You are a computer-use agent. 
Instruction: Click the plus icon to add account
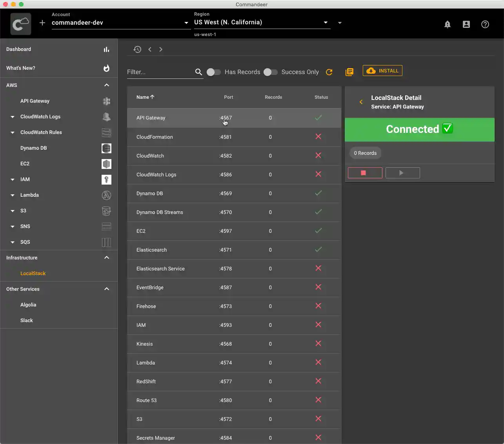[42, 23]
